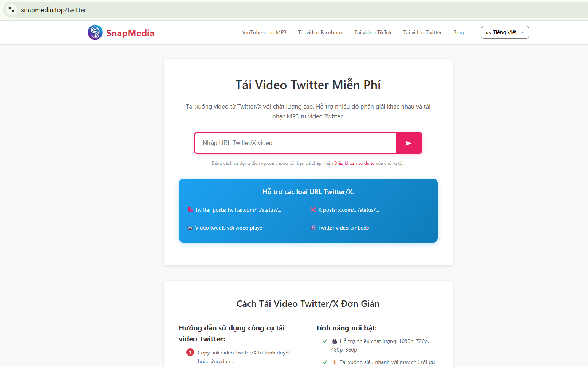
Task: Click the red X posts icon
Action: click(313, 209)
